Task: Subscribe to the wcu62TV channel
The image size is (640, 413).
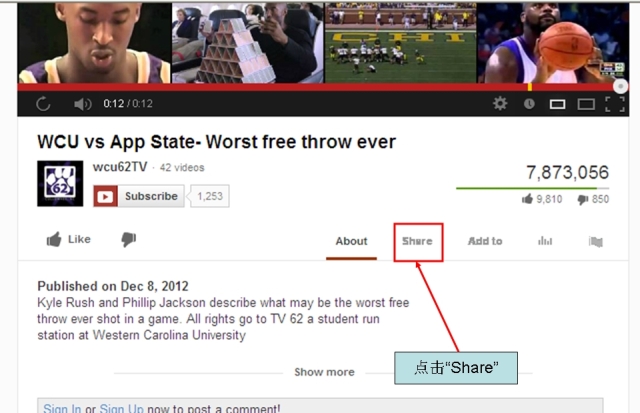Action: pyautogui.click(x=139, y=196)
